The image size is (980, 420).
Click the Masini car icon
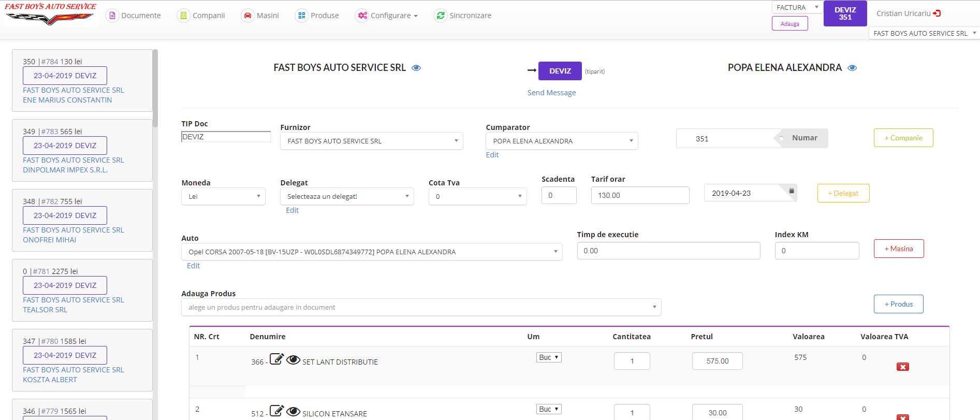pos(247,16)
